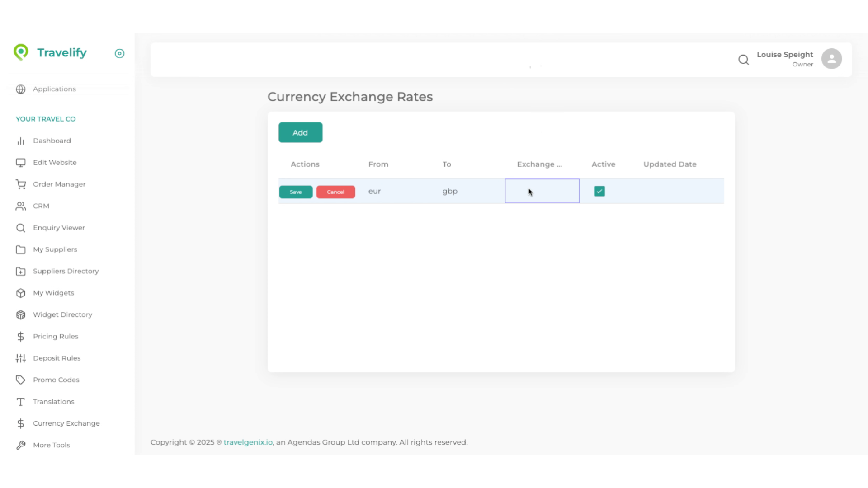Select the CRM sidebar icon

21,206
